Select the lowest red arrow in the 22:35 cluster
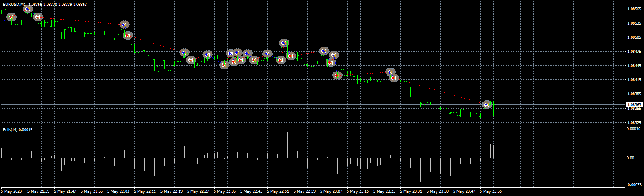 (x=224, y=65)
